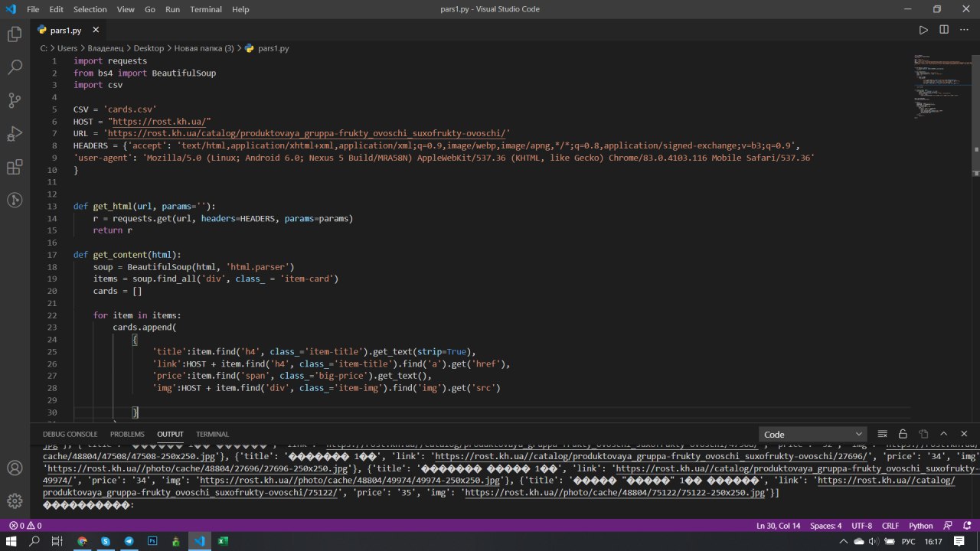Open the Windows Start menu
The image size is (980, 551).
click(11, 541)
